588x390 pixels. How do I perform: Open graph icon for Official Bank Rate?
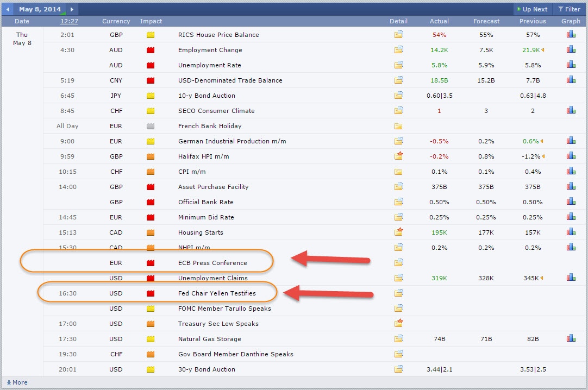[571, 202]
